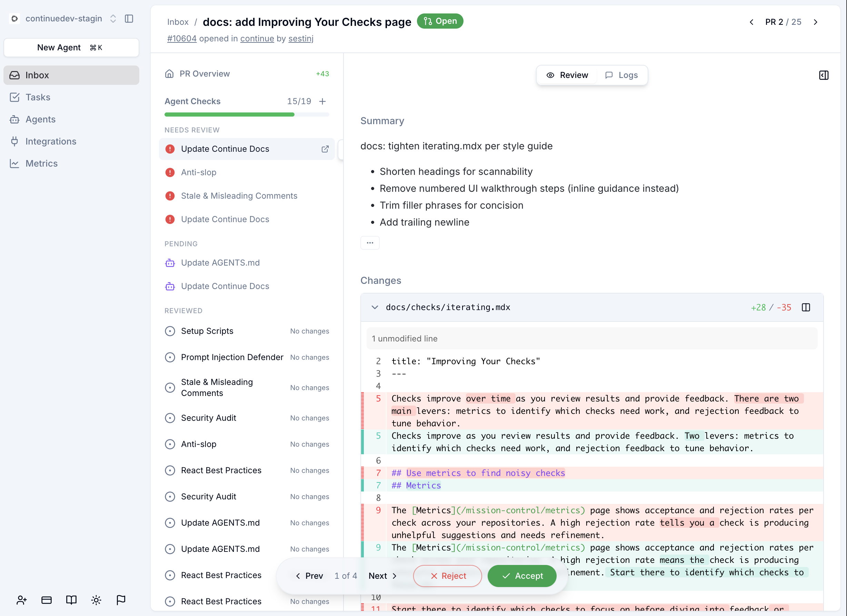Open the billing card icon

click(46, 600)
